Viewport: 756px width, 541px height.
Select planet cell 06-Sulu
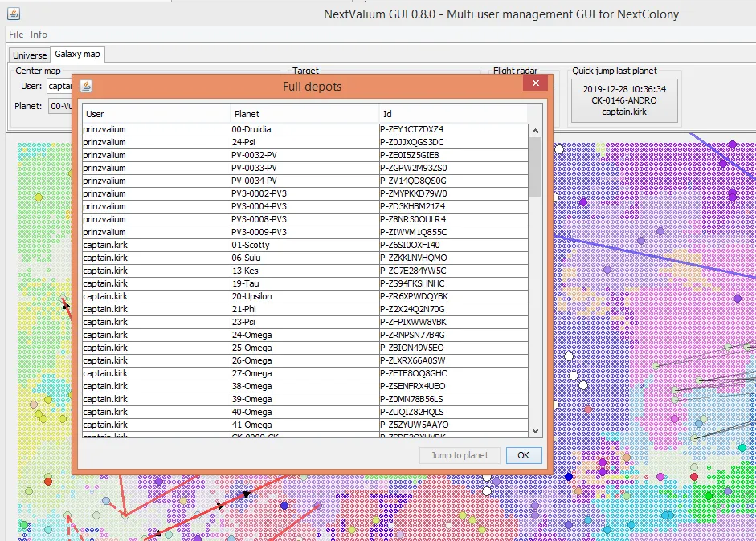point(304,258)
